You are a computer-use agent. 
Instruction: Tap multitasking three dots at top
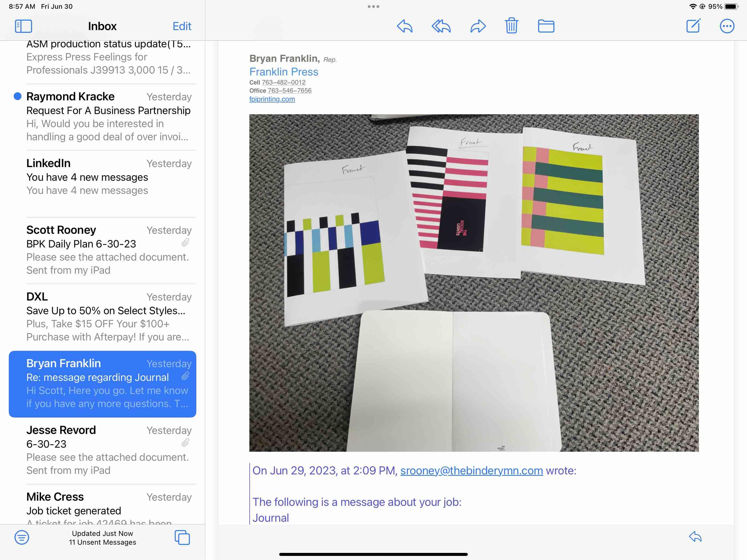[373, 6]
